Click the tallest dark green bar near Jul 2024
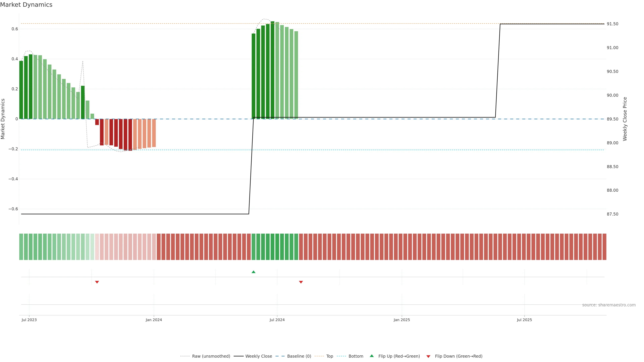Screen dimensions: 644x362 coord(273,70)
